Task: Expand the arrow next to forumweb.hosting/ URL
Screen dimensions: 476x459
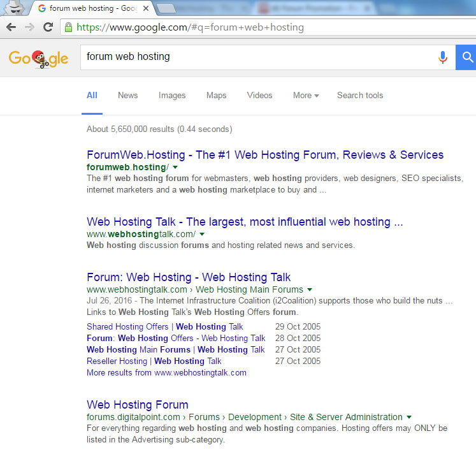Action: click(175, 168)
